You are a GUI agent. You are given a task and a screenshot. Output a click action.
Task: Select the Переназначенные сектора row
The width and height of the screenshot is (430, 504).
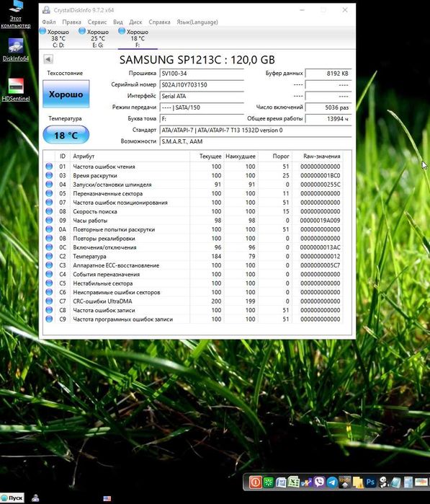click(193, 193)
